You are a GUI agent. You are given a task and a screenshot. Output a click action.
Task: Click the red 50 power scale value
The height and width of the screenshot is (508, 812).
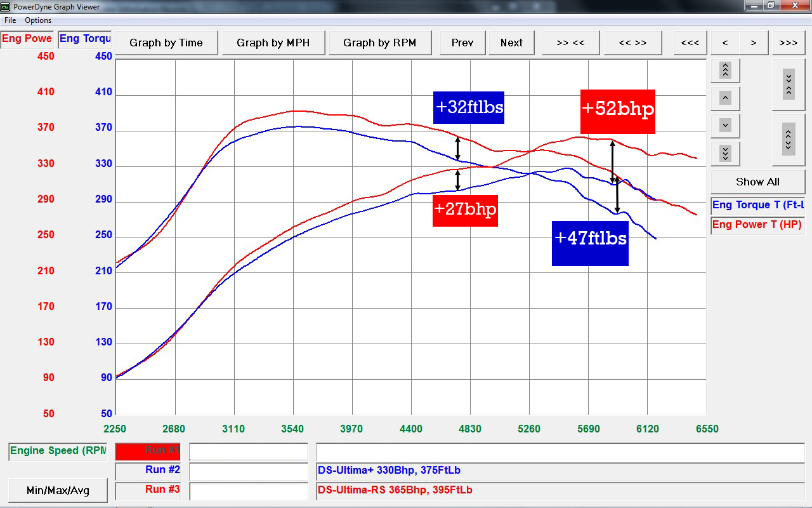pos(48,413)
